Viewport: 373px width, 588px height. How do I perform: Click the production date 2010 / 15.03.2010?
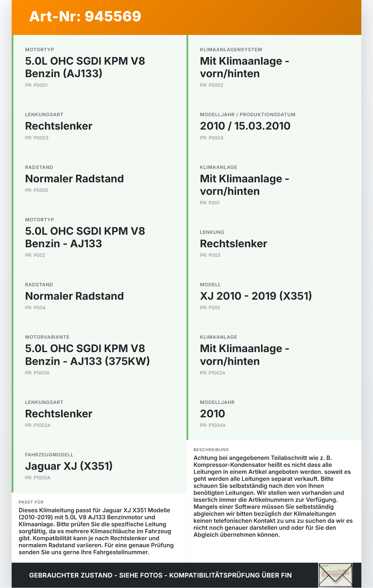tap(245, 126)
